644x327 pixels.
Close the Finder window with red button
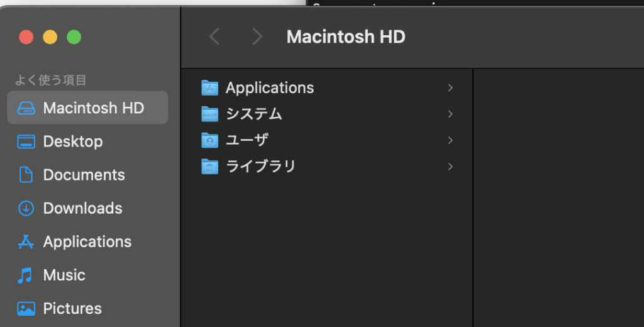26,37
